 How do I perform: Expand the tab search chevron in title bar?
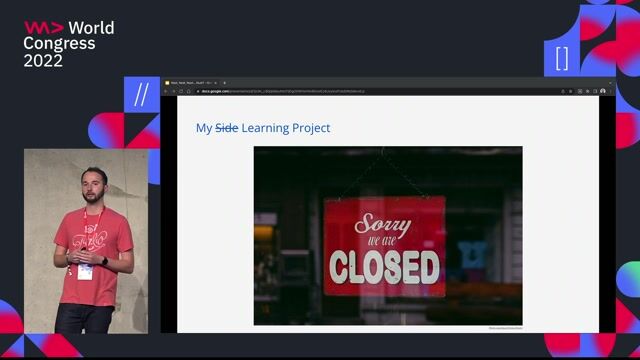click(x=610, y=83)
